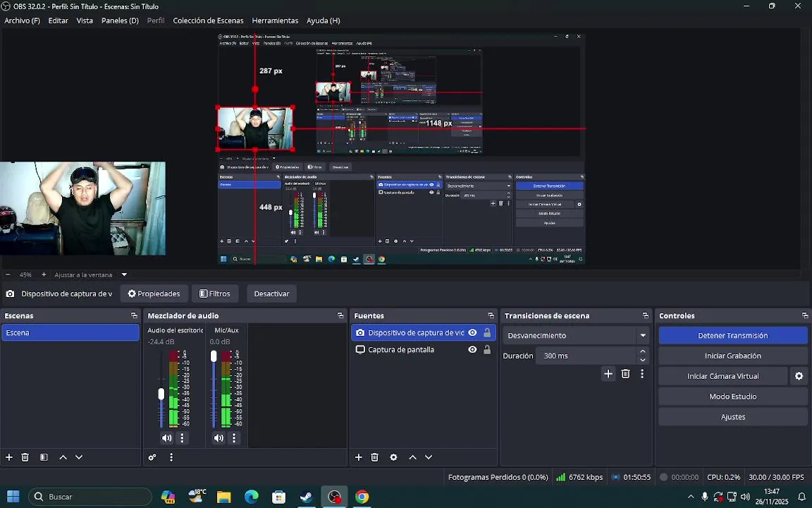The height and width of the screenshot is (508, 812).
Task: Zoom in the preview with plus icon
Action: click(44, 274)
